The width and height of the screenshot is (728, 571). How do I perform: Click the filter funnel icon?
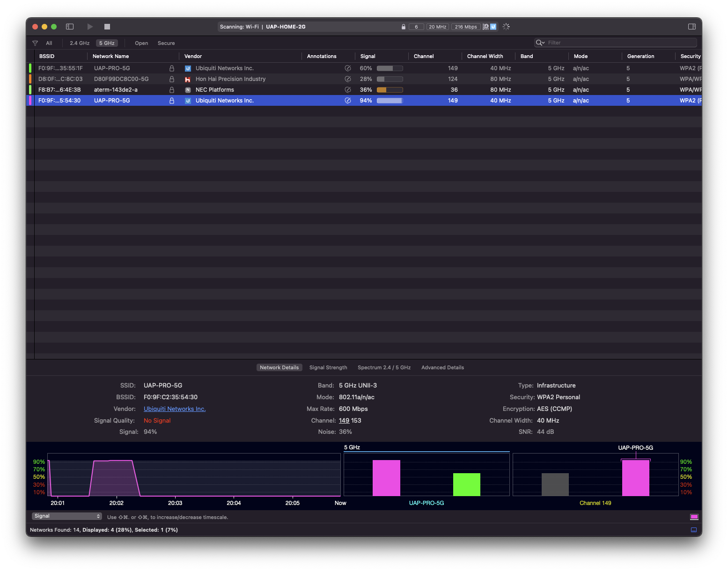tap(35, 43)
